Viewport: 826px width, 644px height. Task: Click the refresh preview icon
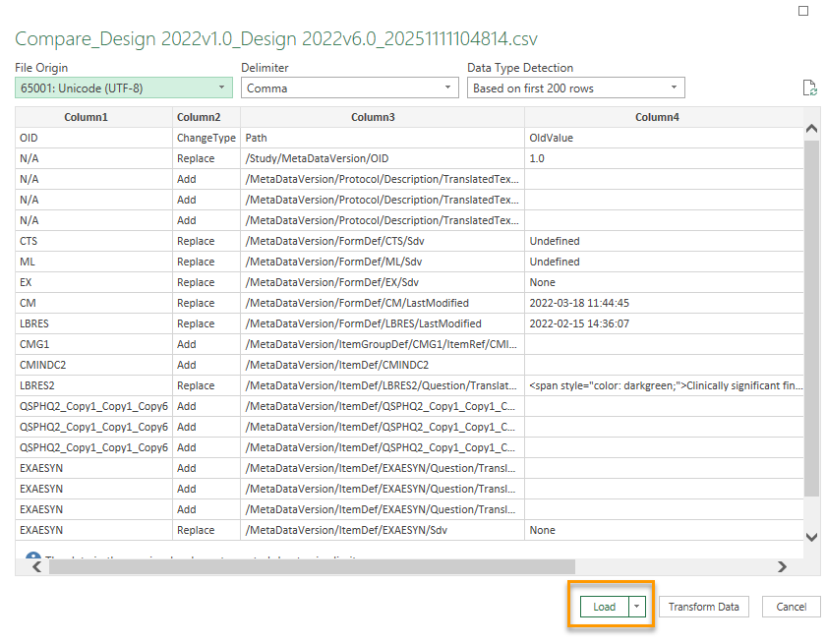[x=809, y=88]
